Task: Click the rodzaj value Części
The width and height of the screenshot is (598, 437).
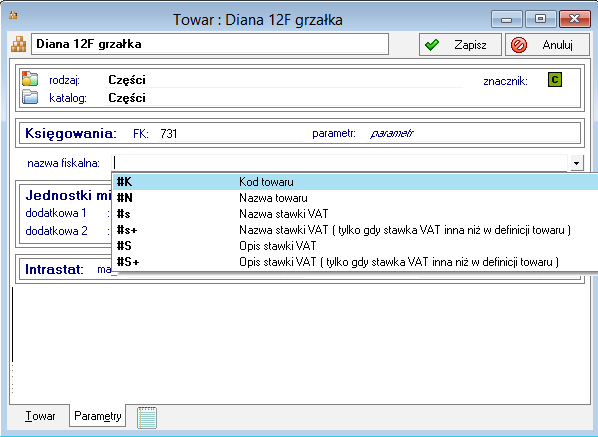Action: click(127, 80)
